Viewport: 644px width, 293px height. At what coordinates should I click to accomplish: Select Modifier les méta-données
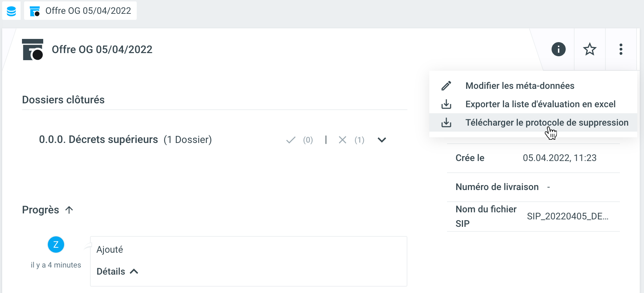[520, 86]
